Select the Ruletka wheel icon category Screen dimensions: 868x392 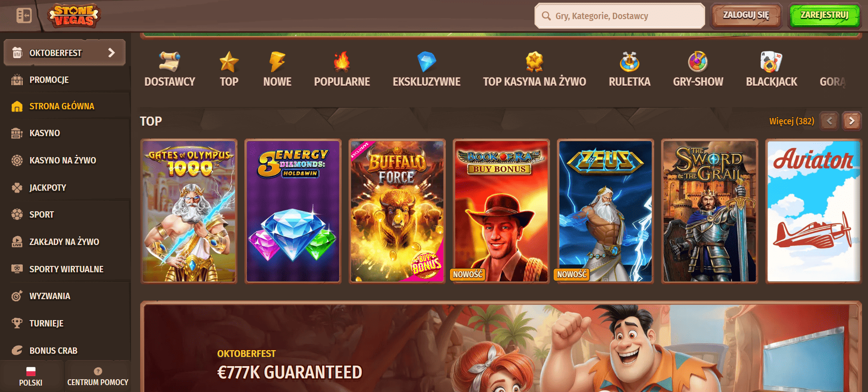pyautogui.click(x=630, y=69)
